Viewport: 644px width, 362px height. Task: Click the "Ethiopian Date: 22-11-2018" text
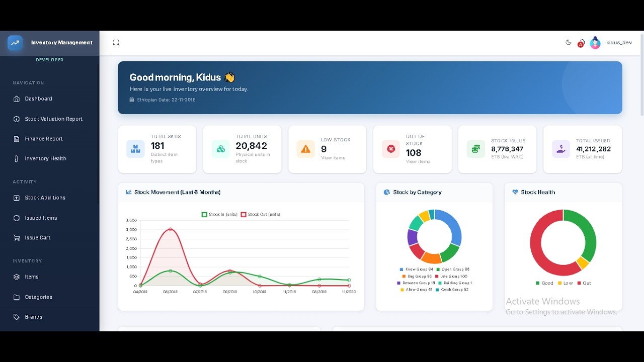coord(167,100)
